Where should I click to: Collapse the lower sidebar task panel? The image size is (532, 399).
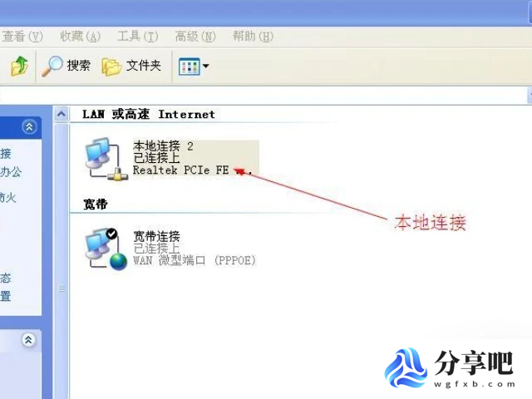click(28, 339)
